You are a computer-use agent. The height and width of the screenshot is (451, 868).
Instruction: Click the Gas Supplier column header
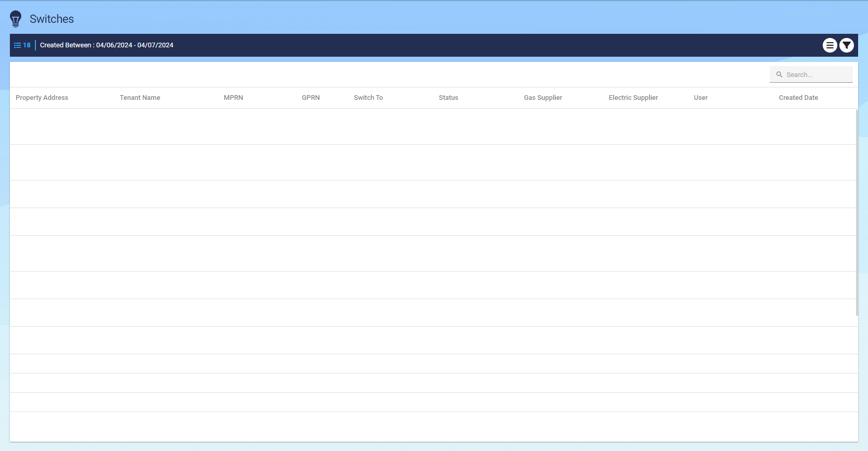tap(543, 98)
